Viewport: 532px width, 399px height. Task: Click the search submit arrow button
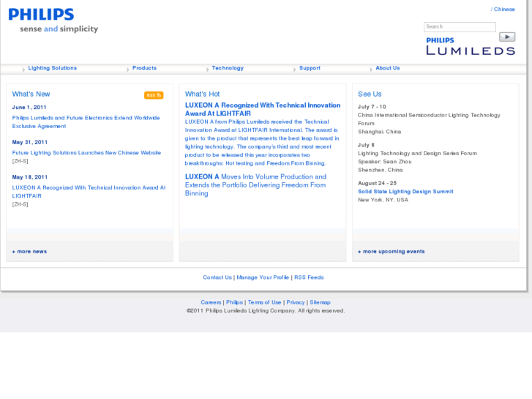[507, 37]
